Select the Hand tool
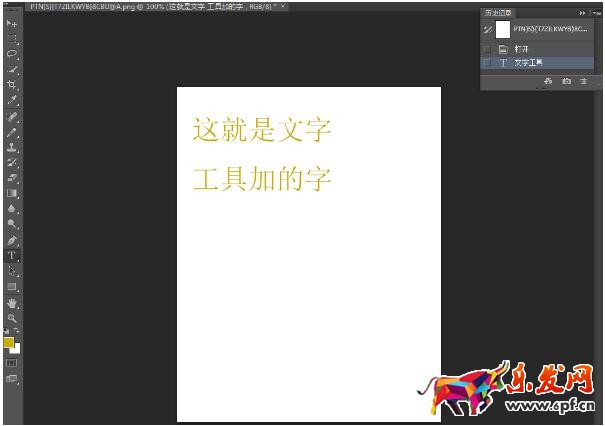605x426 pixels. click(x=12, y=302)
